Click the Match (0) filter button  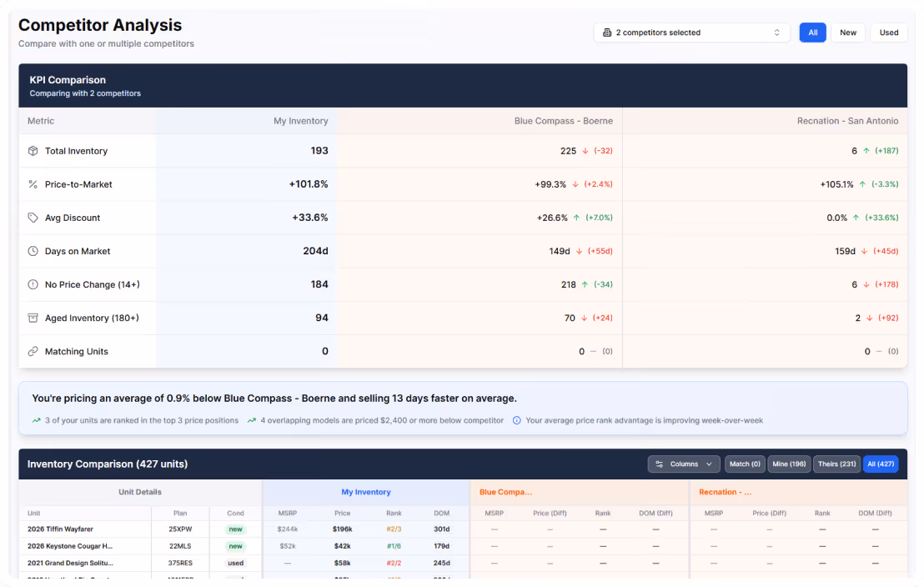(x=744, y=464)
